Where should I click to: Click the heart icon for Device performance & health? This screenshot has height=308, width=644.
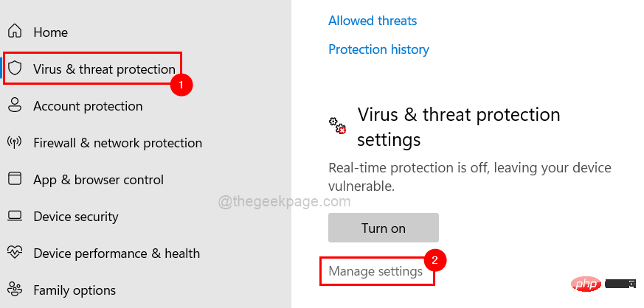pos(15,253)
